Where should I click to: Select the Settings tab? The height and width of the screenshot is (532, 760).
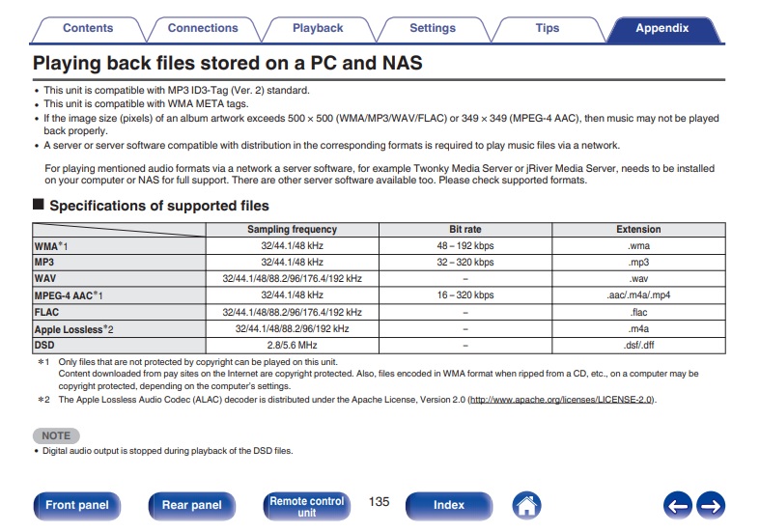pos(433,29)
